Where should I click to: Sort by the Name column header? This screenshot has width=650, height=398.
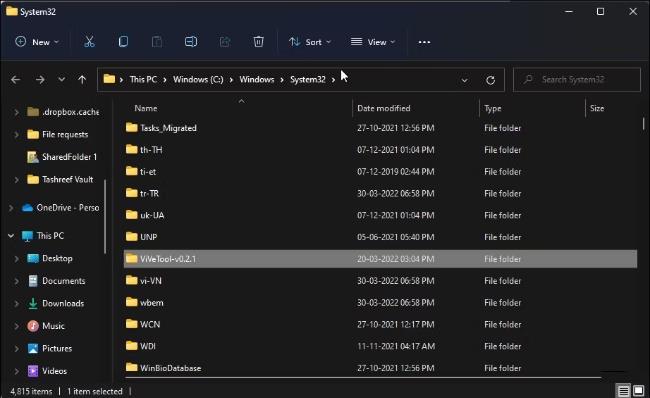146,108
